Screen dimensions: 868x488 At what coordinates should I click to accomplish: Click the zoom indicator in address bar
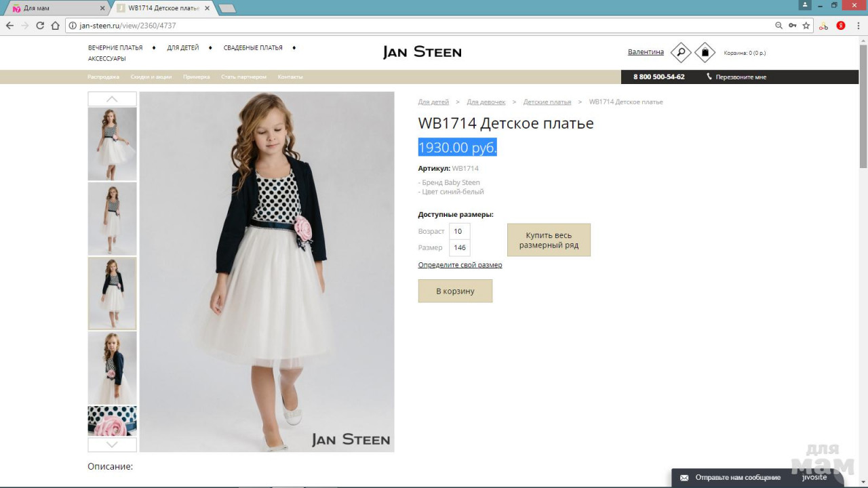(x=778, y=26)
